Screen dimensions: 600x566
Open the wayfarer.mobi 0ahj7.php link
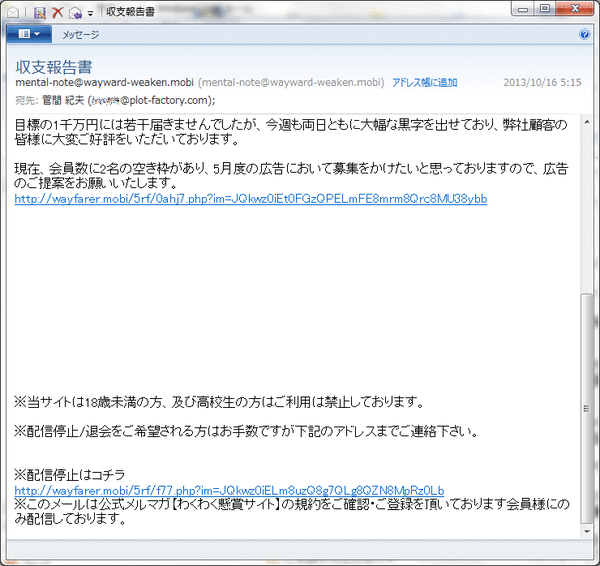tap(251, 199)
